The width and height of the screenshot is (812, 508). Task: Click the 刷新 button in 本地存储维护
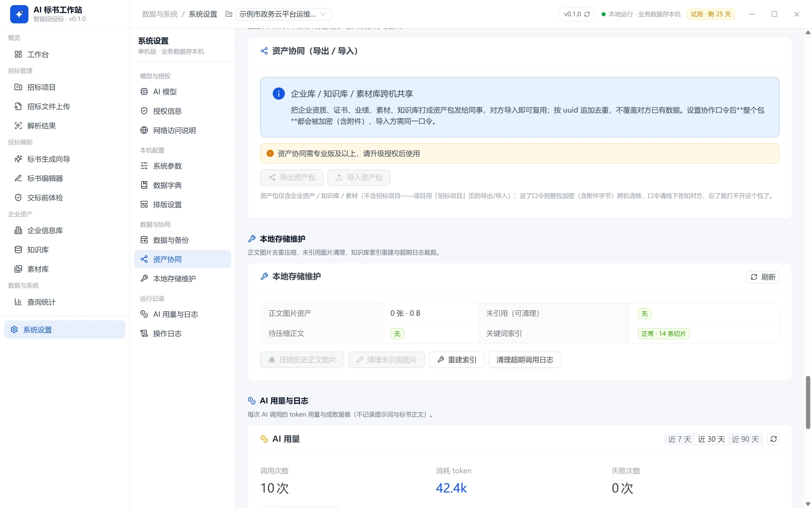click(763, 277)
